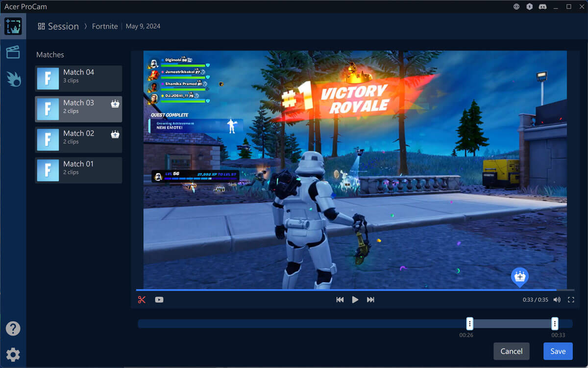This screenshot has height=368, width=588.
Task: Open the clips library in sidebar
Action: pyautogui.click(x=13, y=52)
